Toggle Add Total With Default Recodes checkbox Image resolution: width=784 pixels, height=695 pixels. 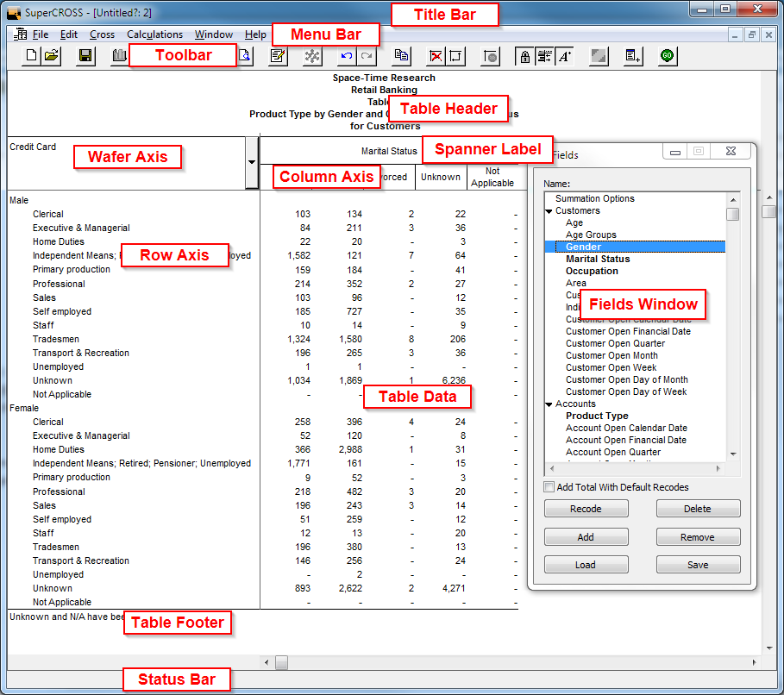point(549,487)
